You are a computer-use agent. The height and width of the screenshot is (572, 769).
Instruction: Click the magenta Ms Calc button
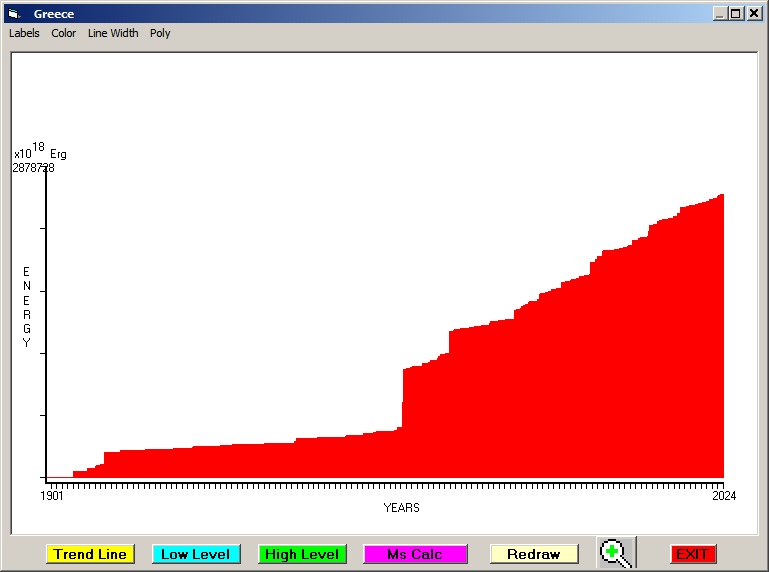pos(415,554)
